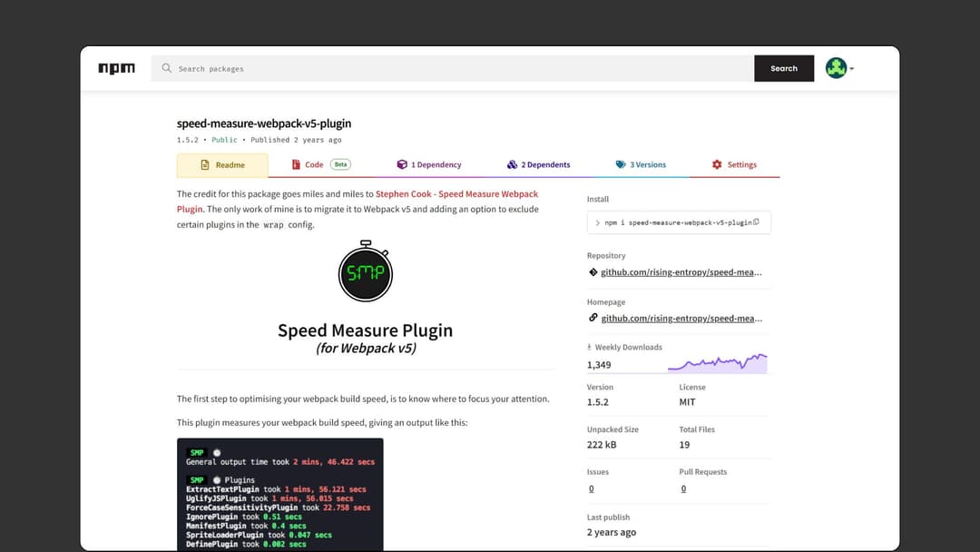This screenshot has height=552, width=980.
Task: Click the Version 1.5.2 value in sidebar
Action: click(x=597, y=402)
